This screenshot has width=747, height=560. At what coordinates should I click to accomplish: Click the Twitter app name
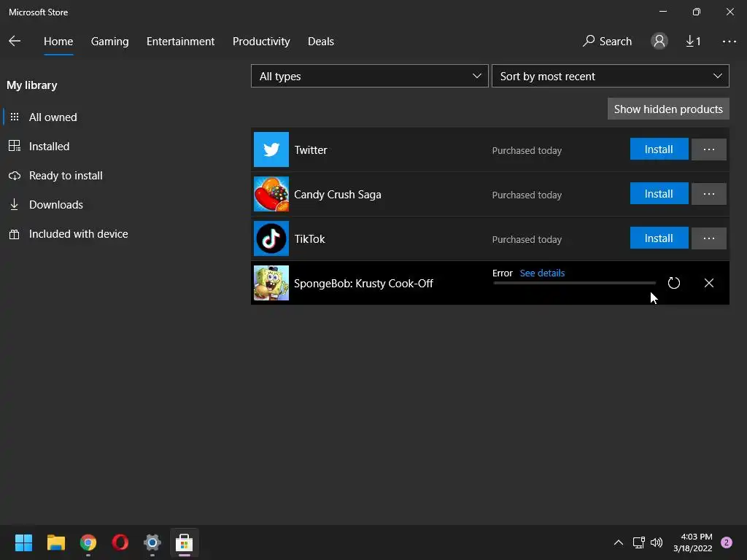[x=311, y=150]
